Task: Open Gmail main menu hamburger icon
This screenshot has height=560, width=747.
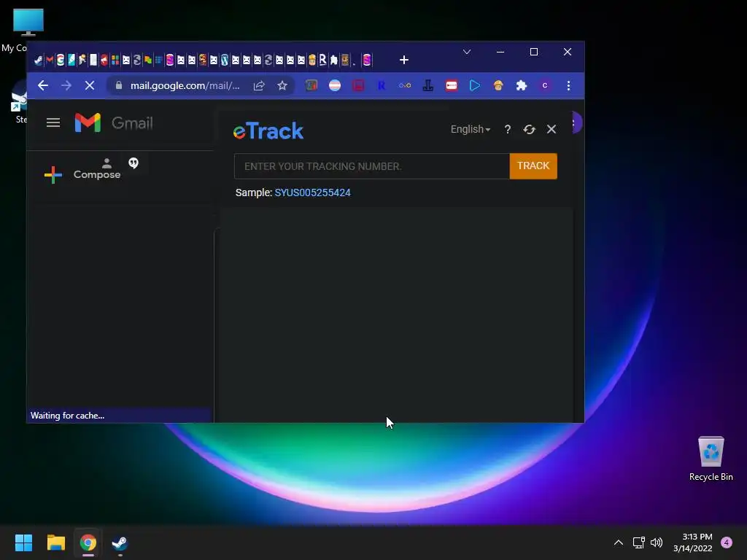Action: (53, 122)
